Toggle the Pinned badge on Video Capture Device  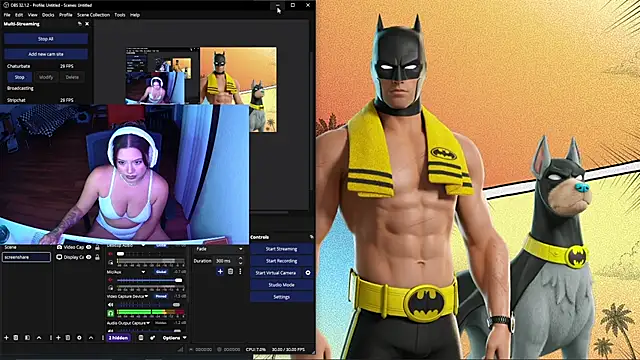pos(161,296)
